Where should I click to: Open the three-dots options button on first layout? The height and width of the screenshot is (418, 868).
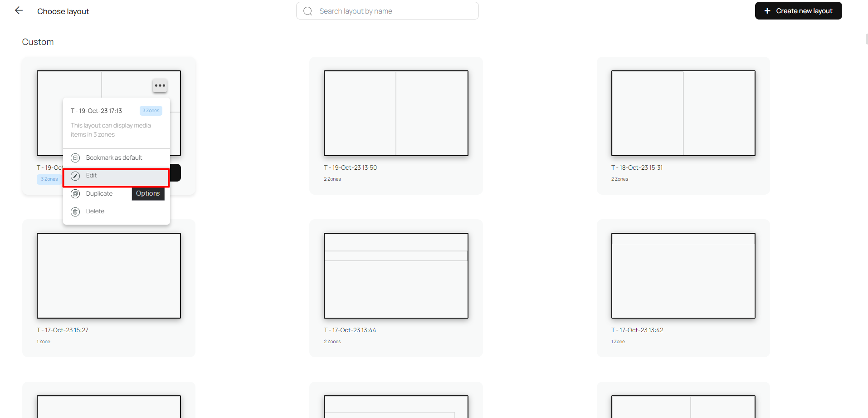coord(160,85)
